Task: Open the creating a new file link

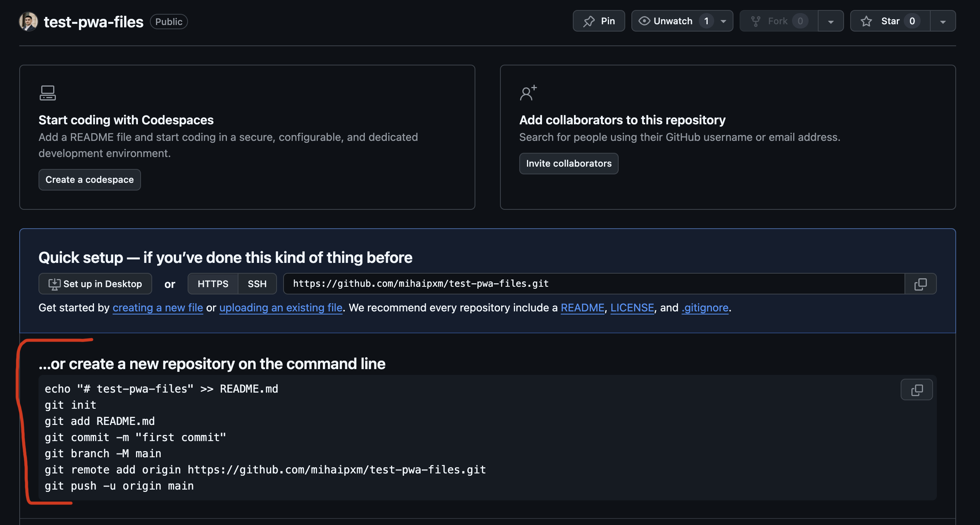Action: point(158,308)
